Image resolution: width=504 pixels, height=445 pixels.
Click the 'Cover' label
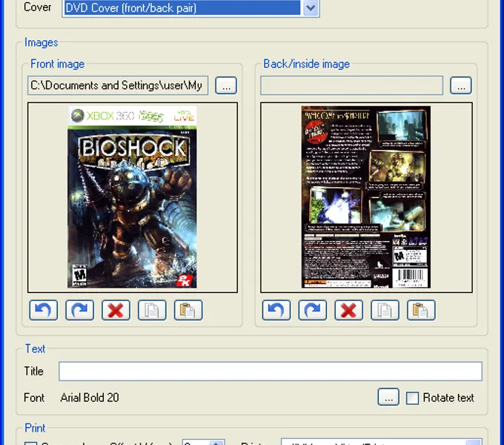tap(38, 7)
